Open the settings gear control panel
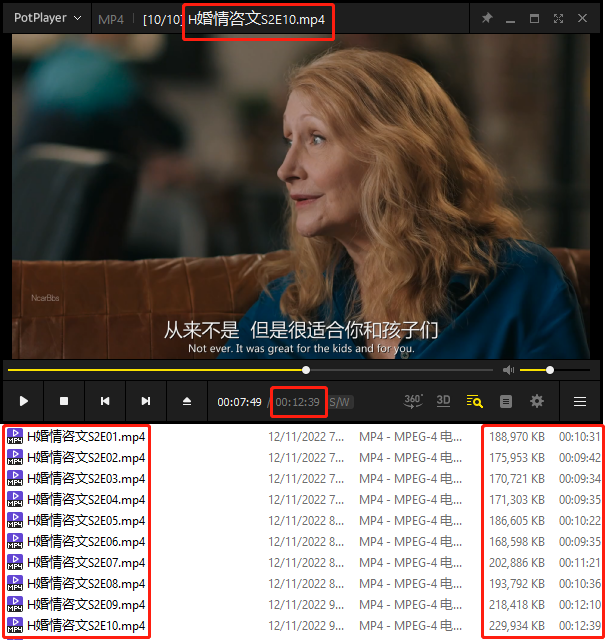 (537, 401)
